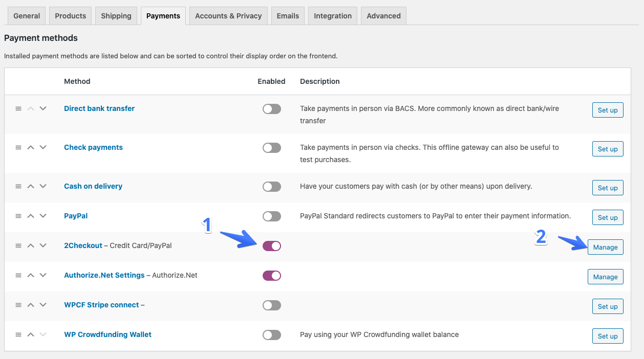Open the PayPal method link

(x=76, y=216)
